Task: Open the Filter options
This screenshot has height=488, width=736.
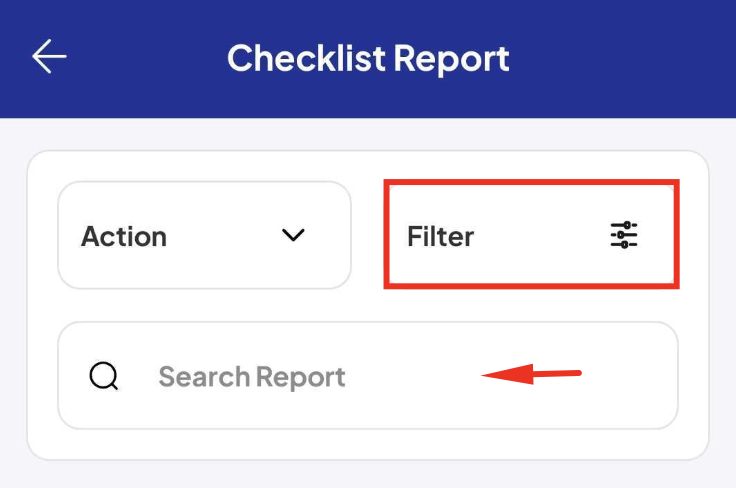Action: [x=531, y=234]
